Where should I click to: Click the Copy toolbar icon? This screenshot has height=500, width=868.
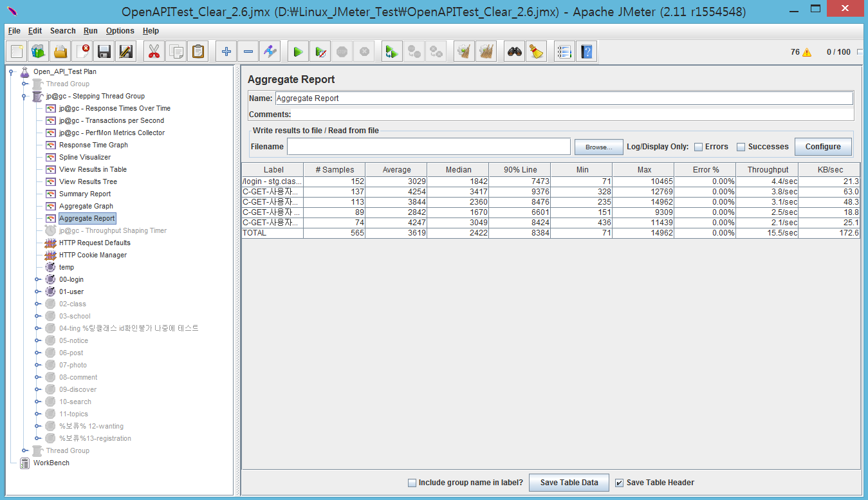tap(176, 52)
